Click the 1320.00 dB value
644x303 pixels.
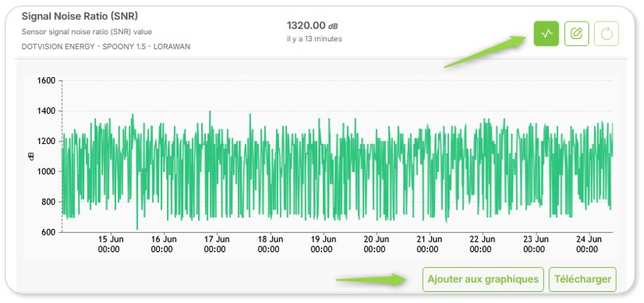(312, 25)
